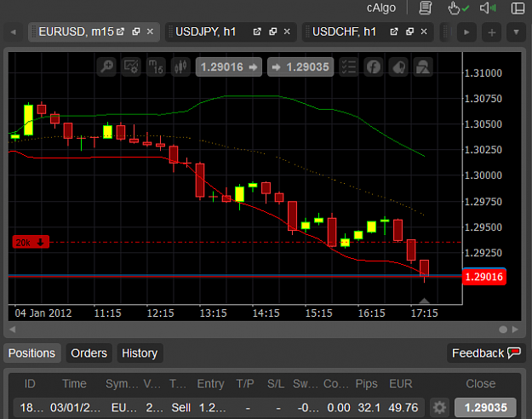Click the Sell type cell in positions

[180, 407]
